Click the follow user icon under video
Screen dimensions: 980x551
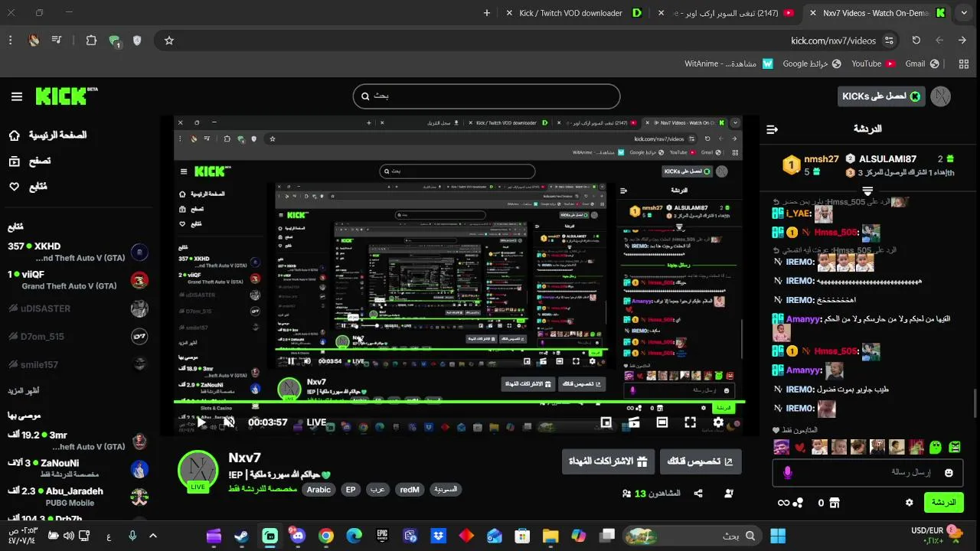tap(728, 494)
